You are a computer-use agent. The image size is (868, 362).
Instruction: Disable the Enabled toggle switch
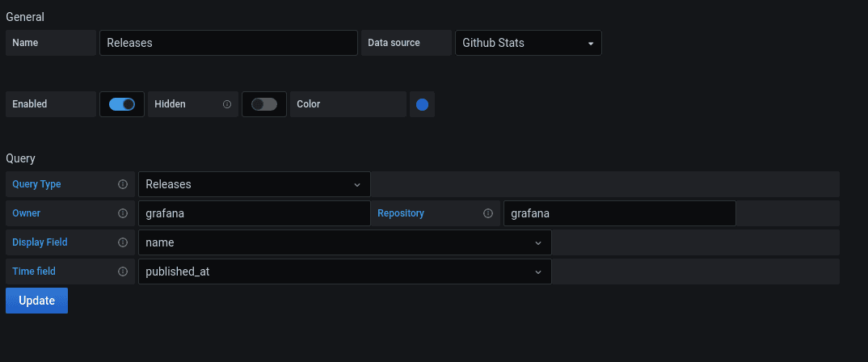click(x=122, y=104)
